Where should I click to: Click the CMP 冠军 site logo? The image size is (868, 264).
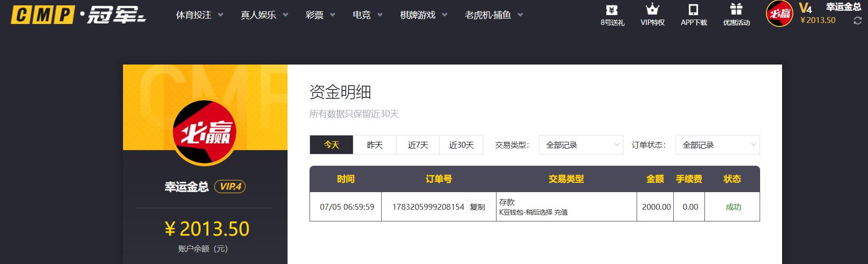click(x=79, y=15)
